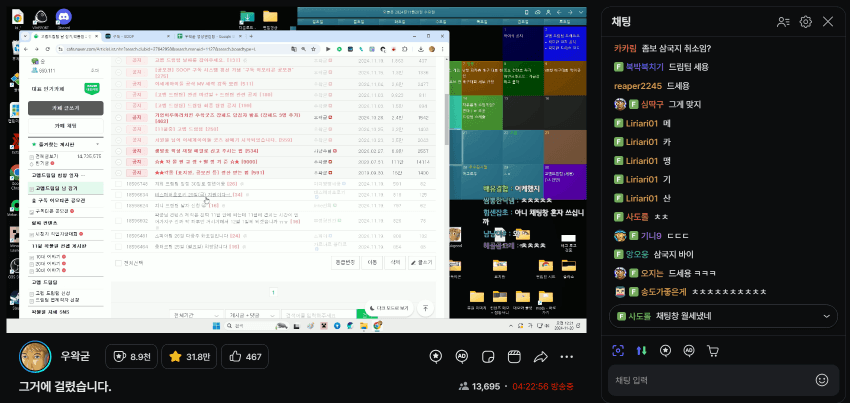Screen dimensions: 850x403
Task: Click the chat capture icon below chat
Action: 619,351
